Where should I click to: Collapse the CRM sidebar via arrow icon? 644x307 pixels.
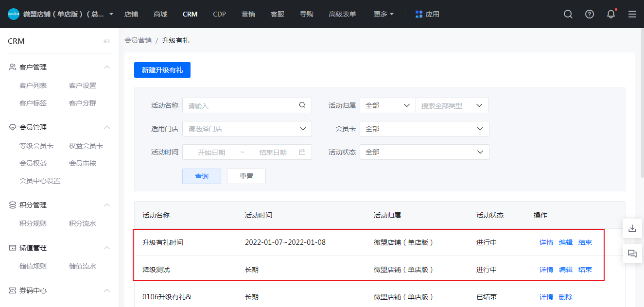click(x=107, y=41)
